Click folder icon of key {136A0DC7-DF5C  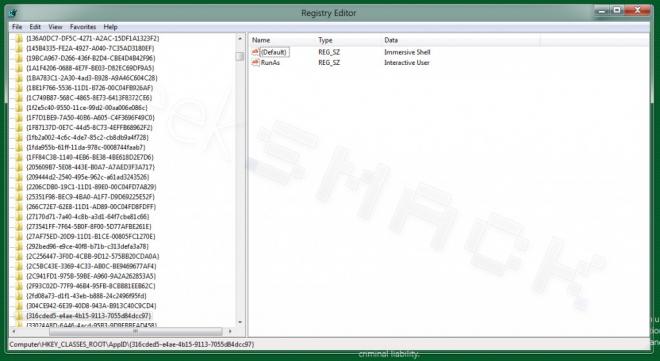point(19,38)
